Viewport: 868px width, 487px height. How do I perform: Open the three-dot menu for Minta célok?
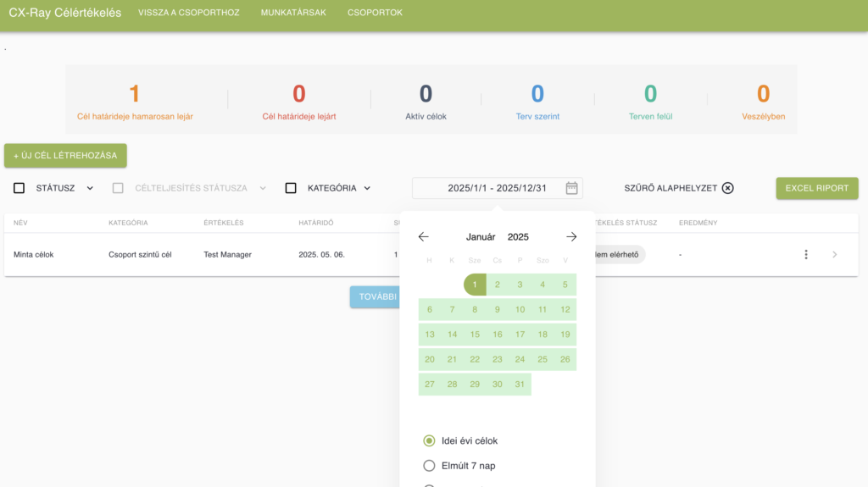click(805, 254)
